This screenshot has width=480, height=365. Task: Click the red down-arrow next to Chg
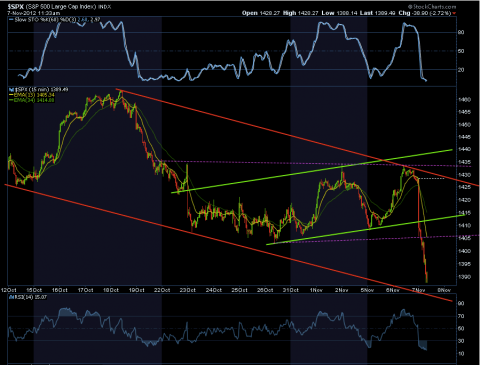tap(454, 13)
